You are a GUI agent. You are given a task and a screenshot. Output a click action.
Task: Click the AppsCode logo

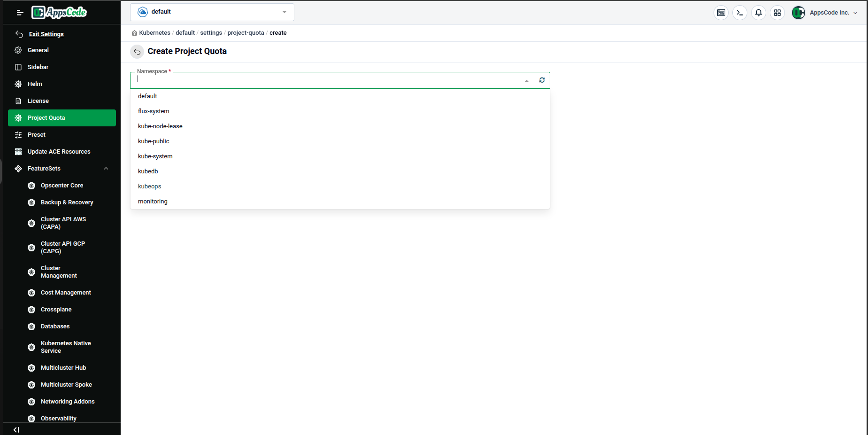[x=59, y=12]
